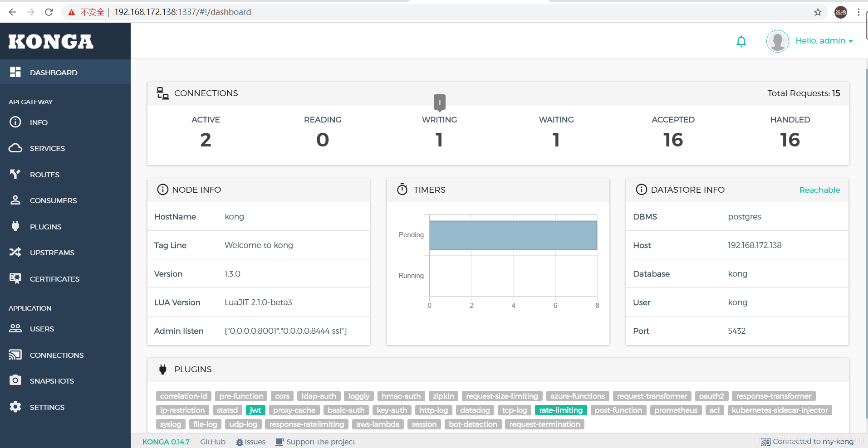
Task: Click the Datastore Info circle icon
Action: pos(641,190)
